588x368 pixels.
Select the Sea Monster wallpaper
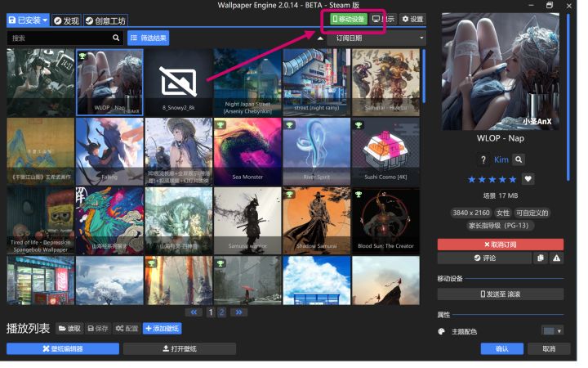pyautogui.click(x=247, y=151)
